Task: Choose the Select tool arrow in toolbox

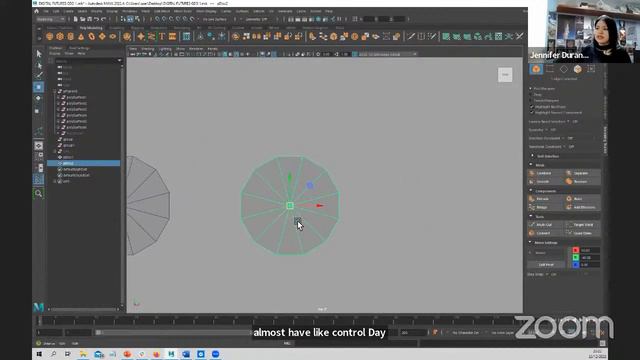Action: [39, 54]
